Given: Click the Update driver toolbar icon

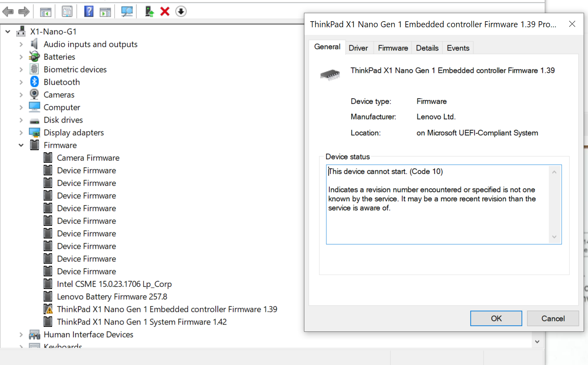Looking at the screenshot, I should click(x=149, y=11).
